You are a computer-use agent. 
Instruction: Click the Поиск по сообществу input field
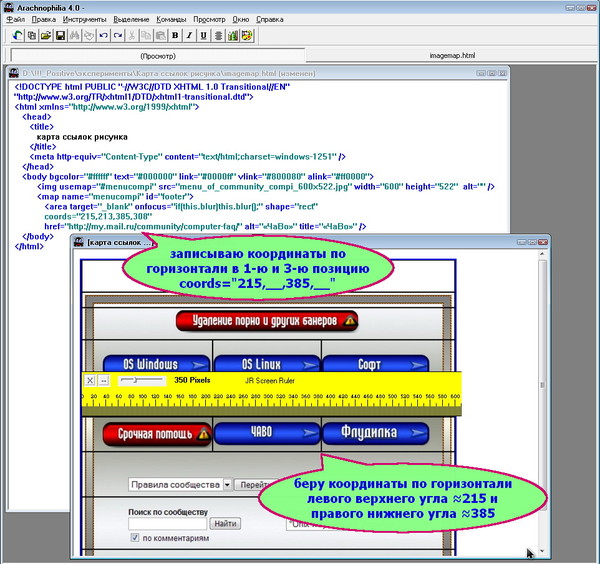pyautogui.click(x=168, y=523)
